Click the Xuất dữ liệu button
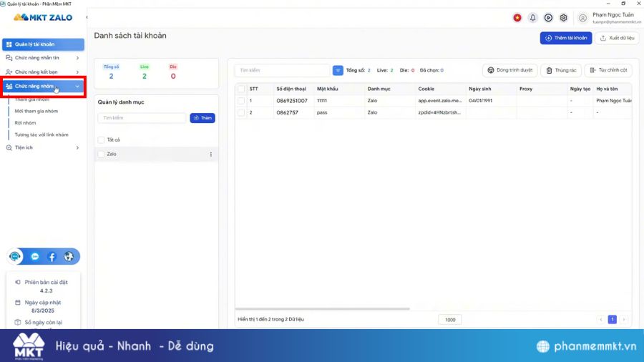 pyautogui.click(x=618, y=38)
